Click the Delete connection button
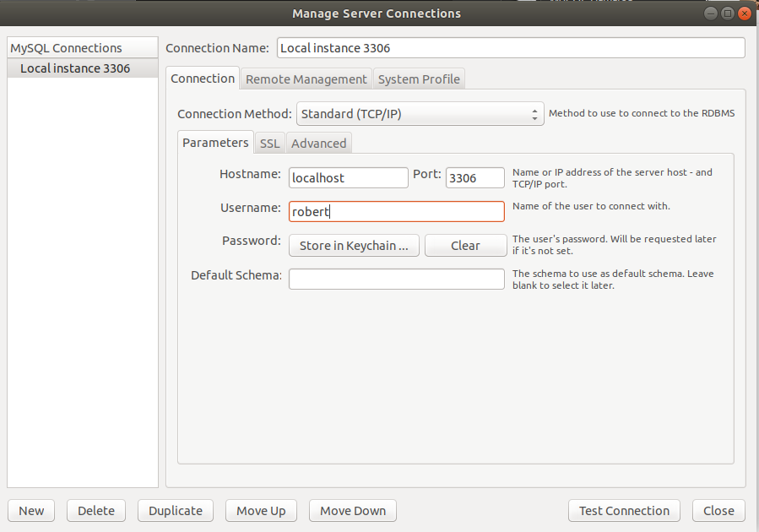The height and width of the screenshot is (532, 759). click(96, 511)
